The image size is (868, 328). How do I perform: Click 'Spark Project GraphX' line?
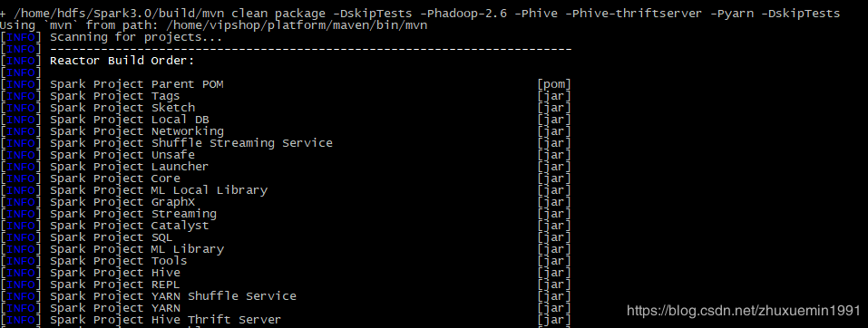pos(122,202)
